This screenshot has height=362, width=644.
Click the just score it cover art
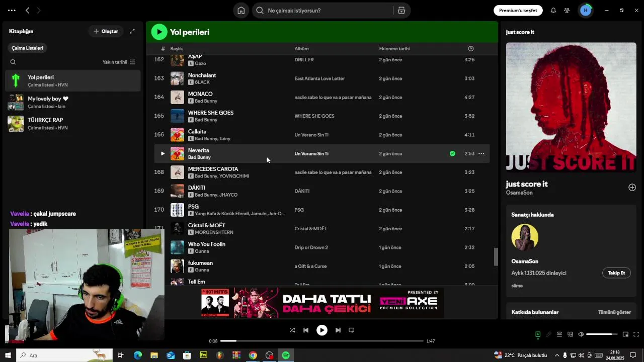point(571,107)
